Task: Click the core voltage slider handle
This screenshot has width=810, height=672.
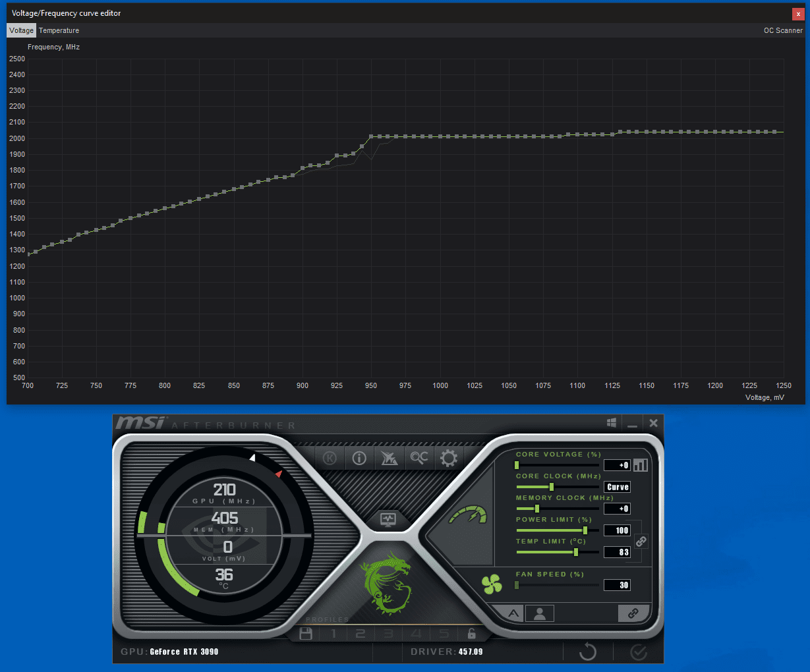Action: coord(517,465)
